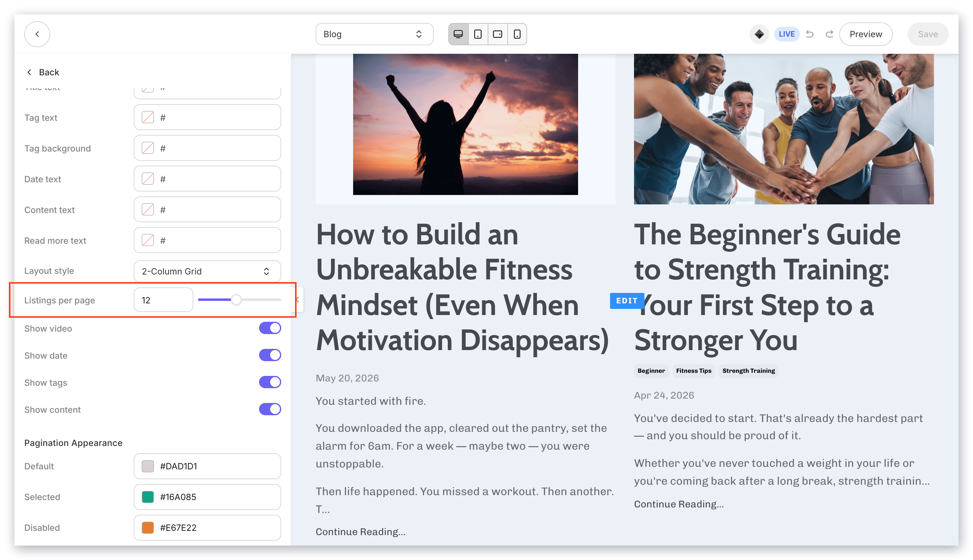
Task: Click the undo arrow icon
Action: pos(810,34)
